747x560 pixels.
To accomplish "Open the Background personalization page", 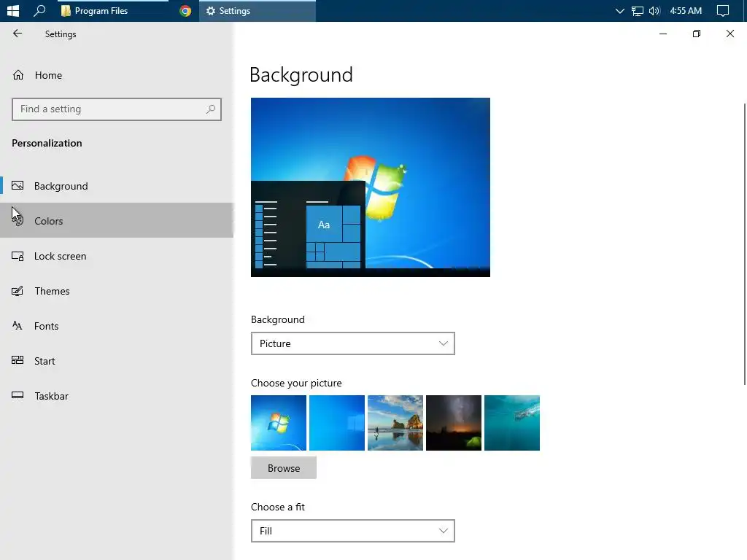I will coord(117,186).
